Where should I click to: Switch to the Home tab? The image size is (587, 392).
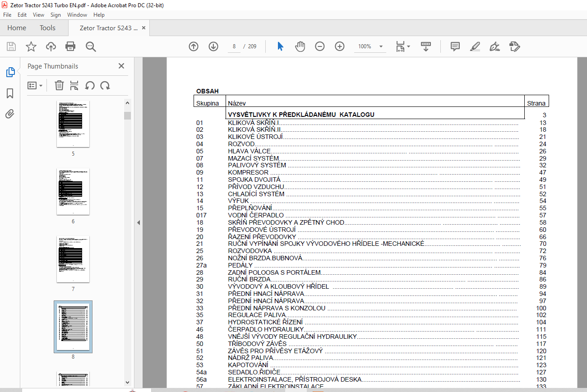17,28
